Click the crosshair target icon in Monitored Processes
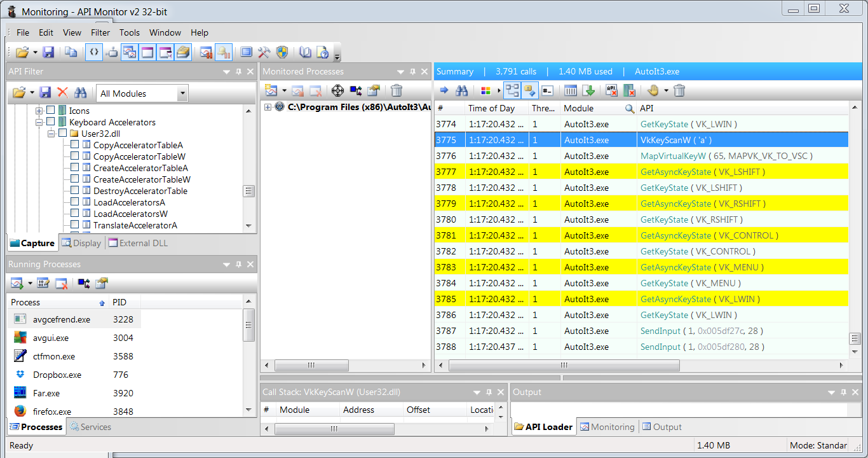 (x=337, y=90)
